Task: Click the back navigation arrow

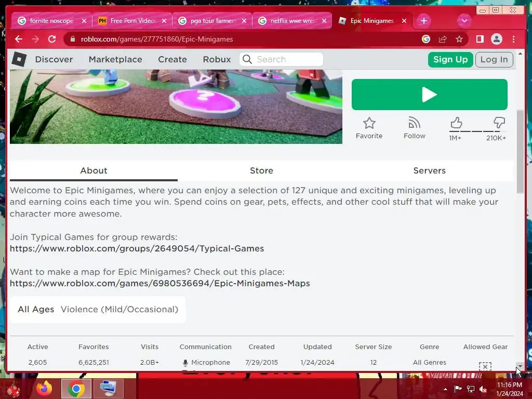Action: coord(19,39)
